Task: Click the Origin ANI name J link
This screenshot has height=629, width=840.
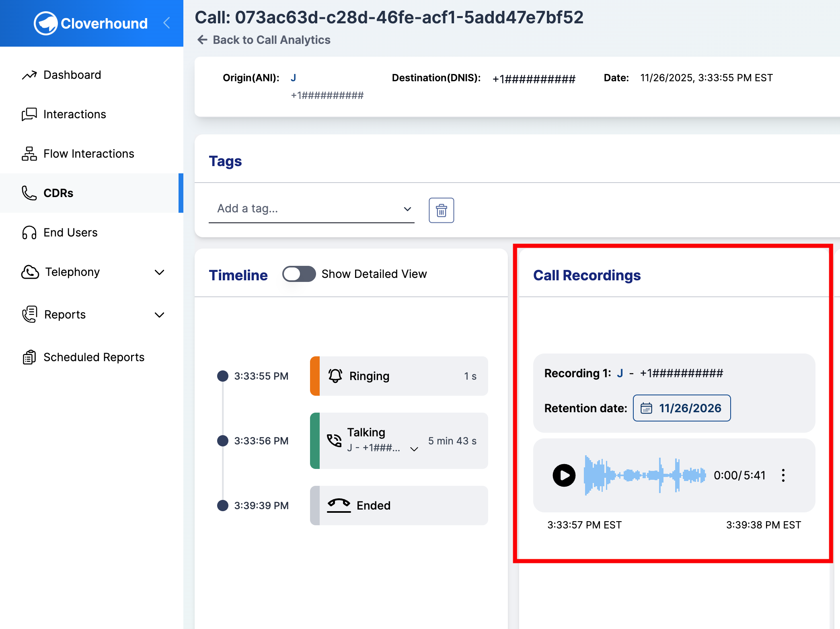Action: point(293,78)
